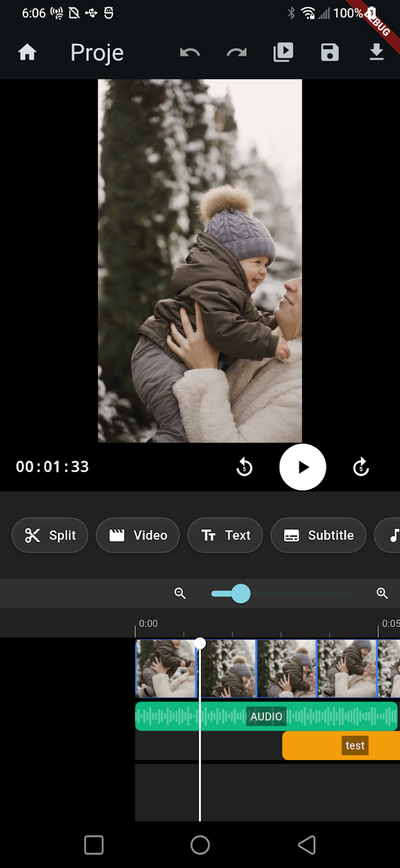
Task: Tap the Split scissors button
Action: coord(50,535)
